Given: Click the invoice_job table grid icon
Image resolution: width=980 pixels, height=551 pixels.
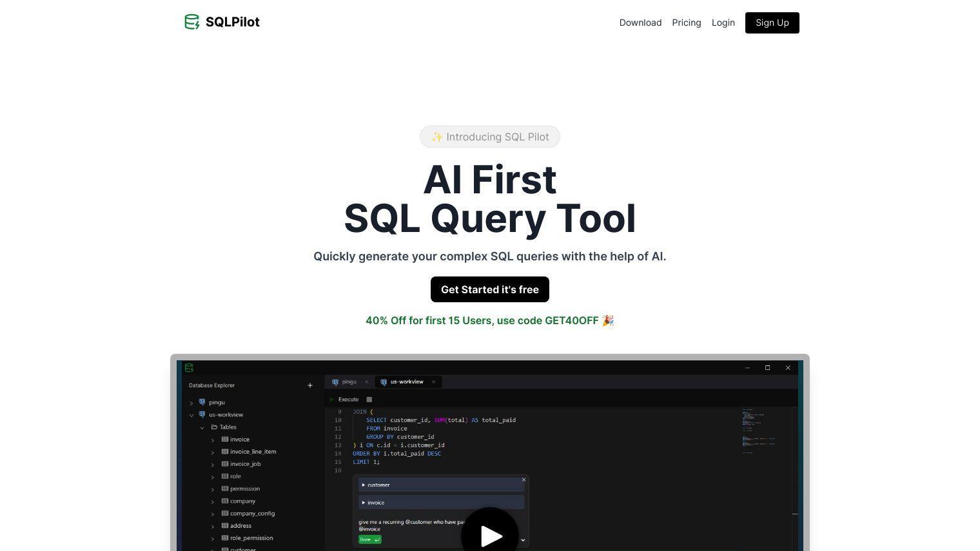Looking at the screenshot, I should pyautogui.click(x=225, y=463).
